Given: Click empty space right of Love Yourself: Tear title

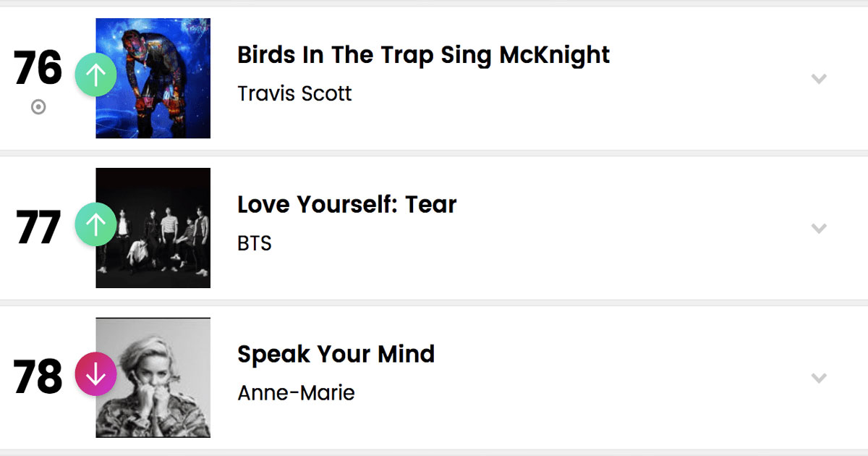Looking at the screenshot, I should click(x=622, y=205).
